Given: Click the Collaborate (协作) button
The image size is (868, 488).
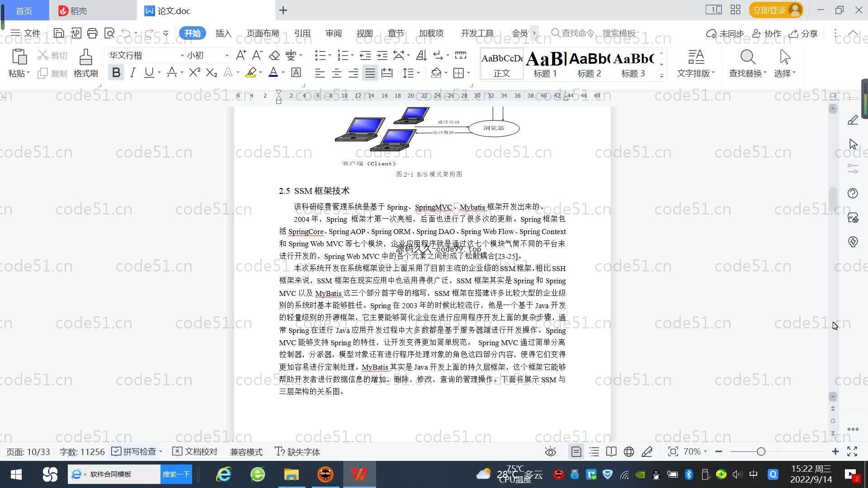Looking at the screenshot, I should pyautogui.click(x=767, y=33).
